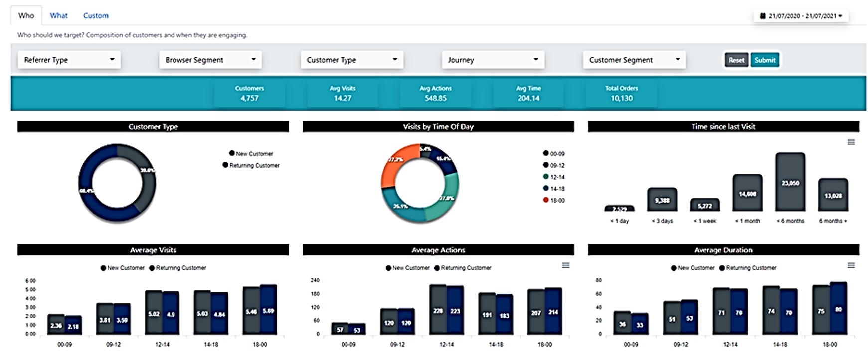Open the Referrer Type dropdown
Viewport: 868px width, 364px height.
coord(69,60)
